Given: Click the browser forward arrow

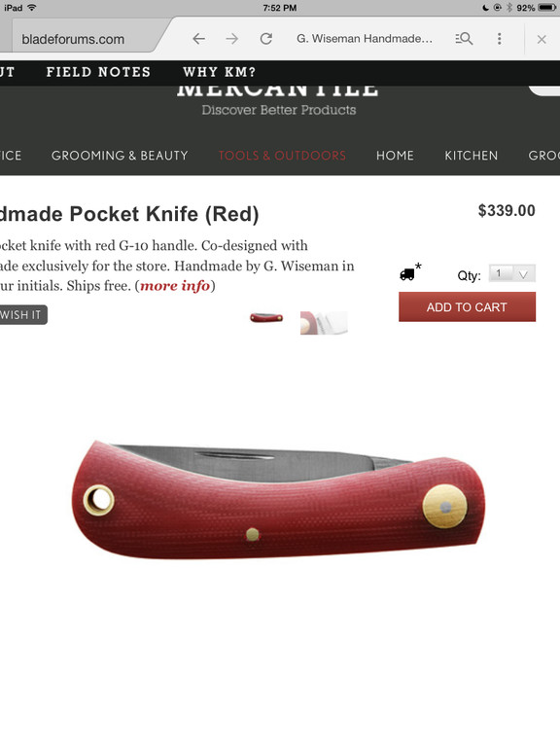Looking at the screenshot, I should point(232,39).
